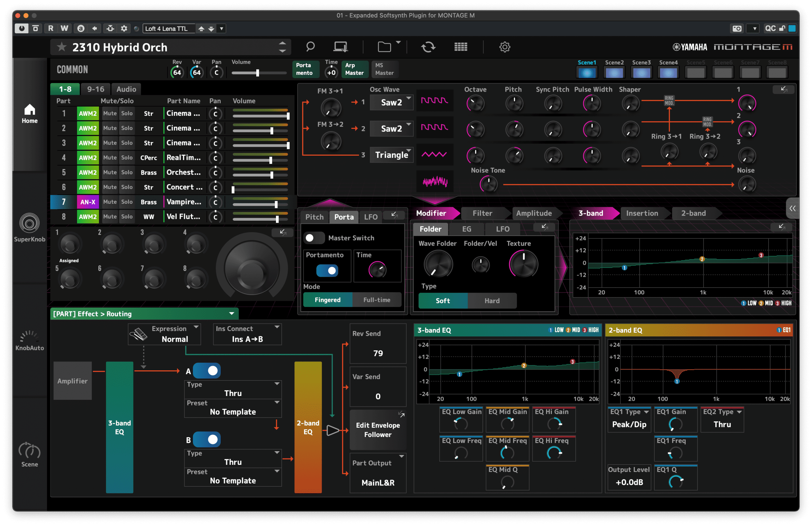This screenshot has width=812, height=526.
Task: Expand the Porta panel corner arrow
Action: click(x=394, y=215)
